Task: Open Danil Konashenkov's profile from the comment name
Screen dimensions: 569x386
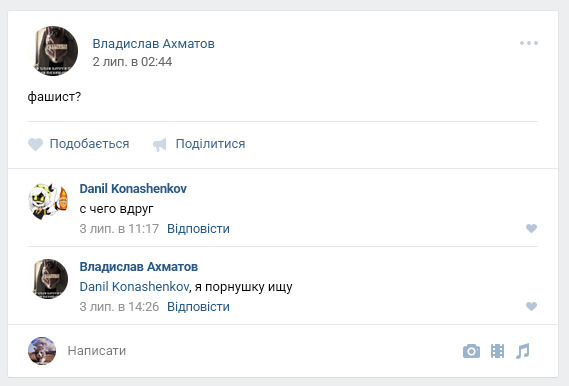Action: tap(133, 189)
